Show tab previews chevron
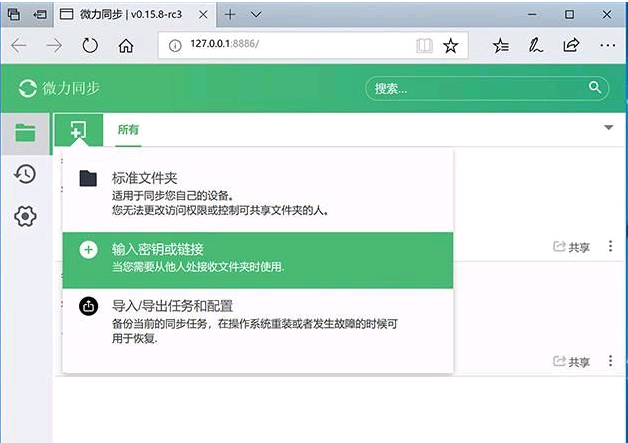This screenshot has width=628, height=443. coord(256,15)
